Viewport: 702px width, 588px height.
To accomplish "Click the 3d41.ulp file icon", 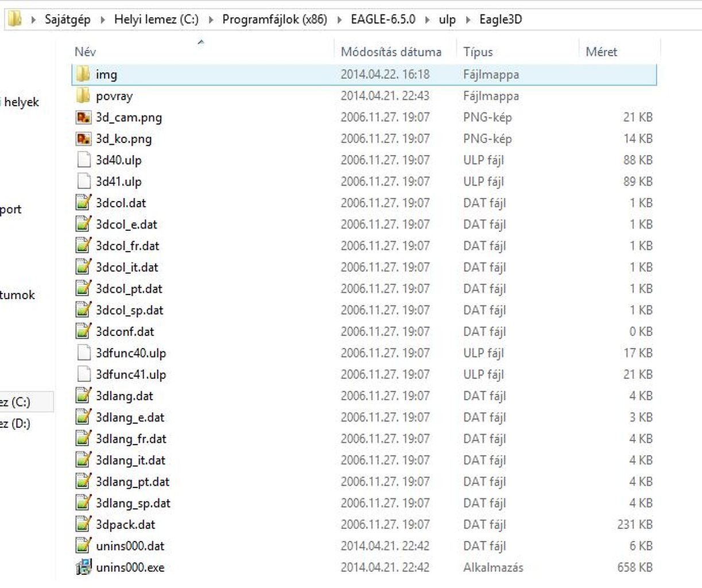I will [84, 181].
